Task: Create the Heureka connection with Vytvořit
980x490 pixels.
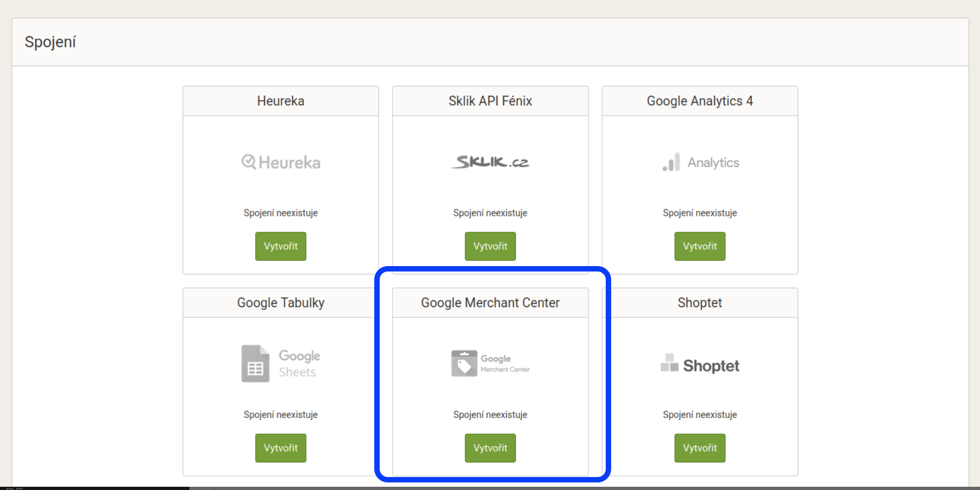Action: click(x=281, y=246)
